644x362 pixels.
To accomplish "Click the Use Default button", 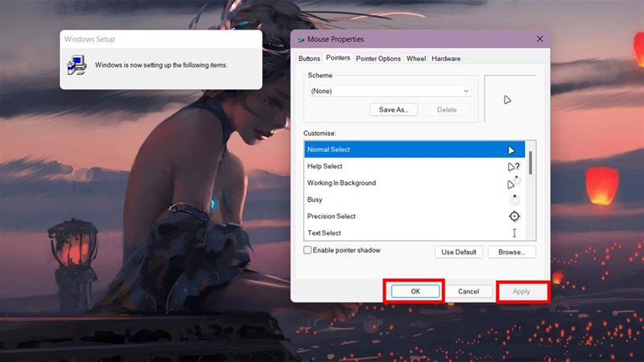I will [x=458, y=252].
